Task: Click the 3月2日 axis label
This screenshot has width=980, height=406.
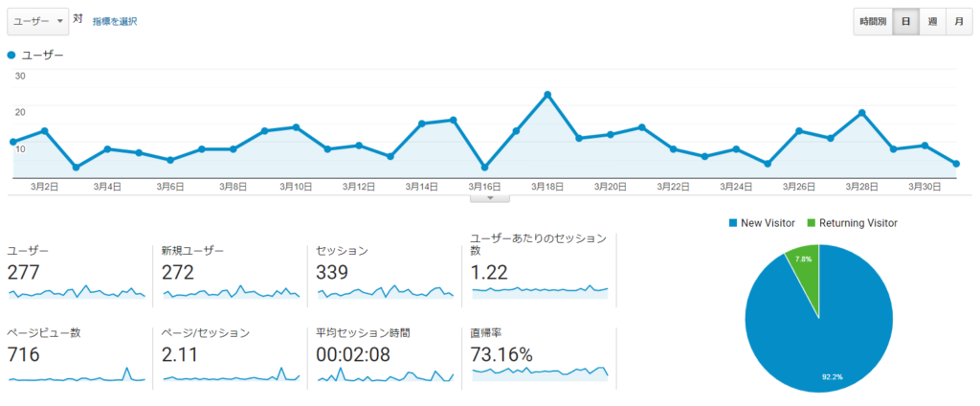Action: pyautogui.click(x=44, y=187)
